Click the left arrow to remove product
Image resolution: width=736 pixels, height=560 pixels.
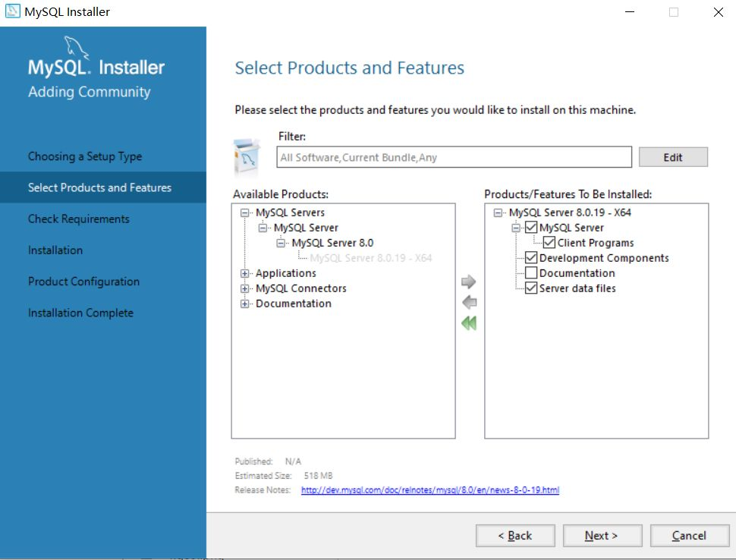click(x=469, y=302)
